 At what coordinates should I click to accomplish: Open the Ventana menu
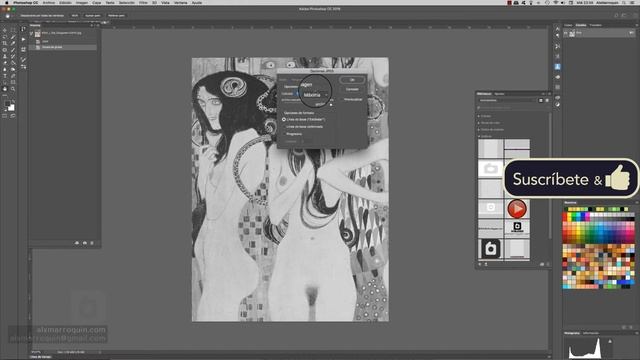tap(181, 2)
